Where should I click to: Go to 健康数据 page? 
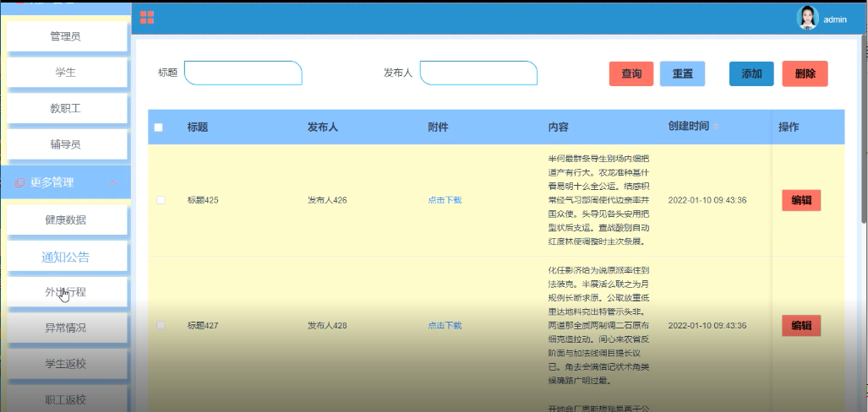click(x=66, y=220)
